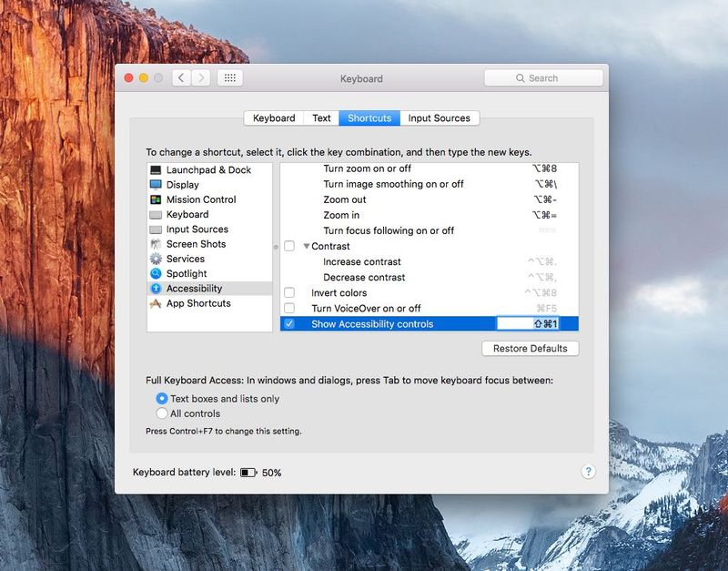Show all preferences grid button
728x571 pixels.
[230, 78]
